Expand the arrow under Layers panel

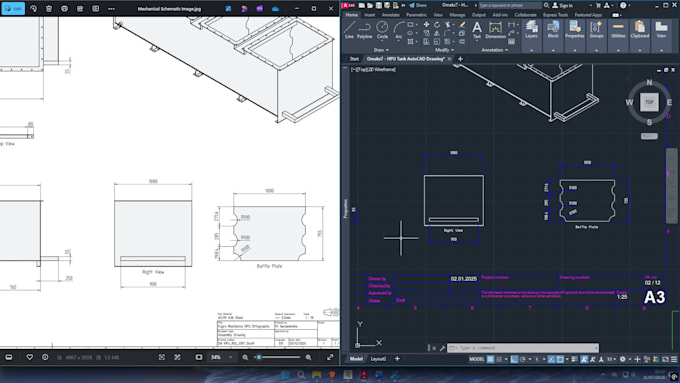click(x=531, y=50)
